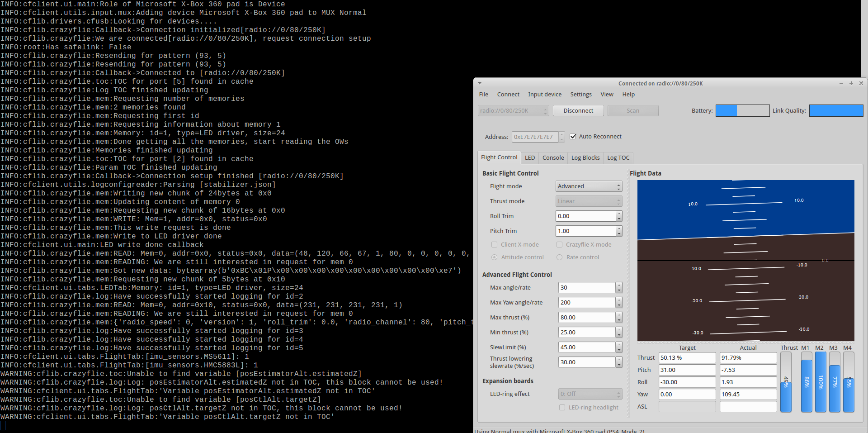This screenshot has width=868, height=433.
Task: Toggle the Auto Reconnect checkbox
Action: point(573,137)
